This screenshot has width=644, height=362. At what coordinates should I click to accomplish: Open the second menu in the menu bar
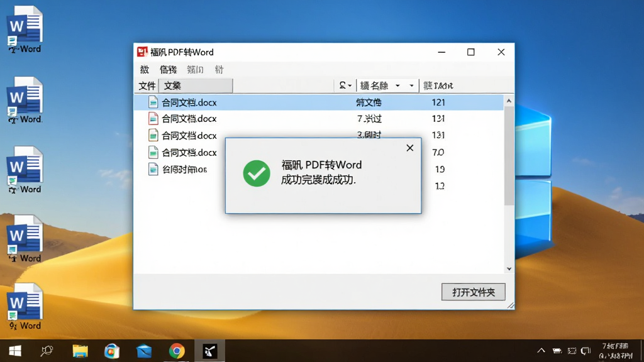click(168, 69)
